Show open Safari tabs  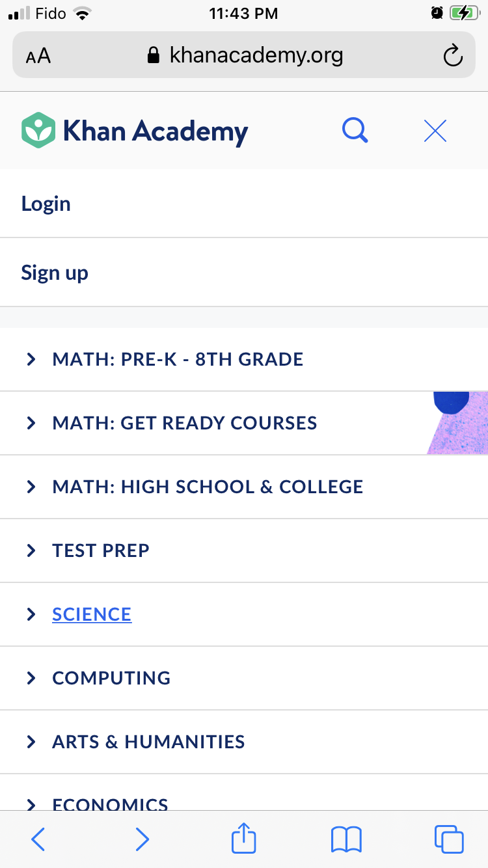coord(449,839)
